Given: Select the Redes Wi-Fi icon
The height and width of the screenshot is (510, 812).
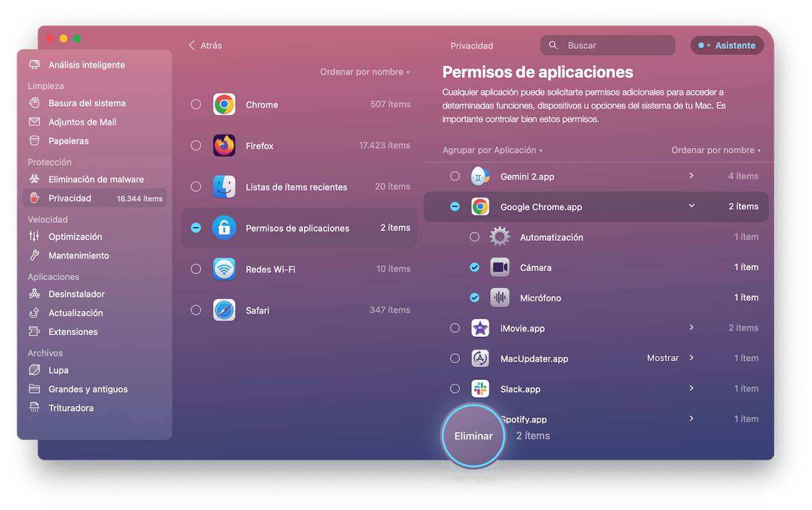Looking at the screenshot, I should click(x=224, y=269).
